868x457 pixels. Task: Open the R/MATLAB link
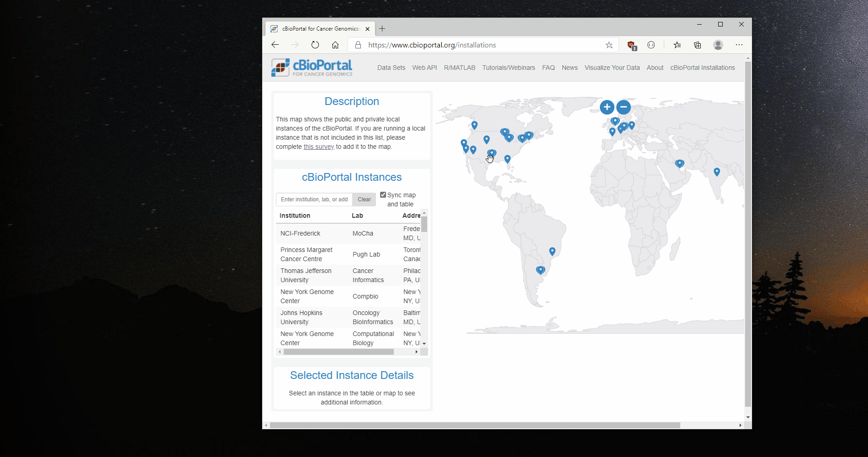coord(460,68)
